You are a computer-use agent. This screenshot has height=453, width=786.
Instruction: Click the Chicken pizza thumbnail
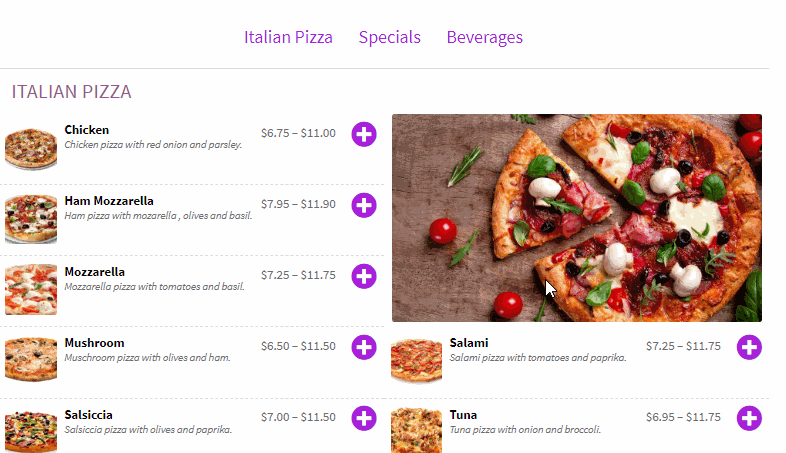point(31,148)
